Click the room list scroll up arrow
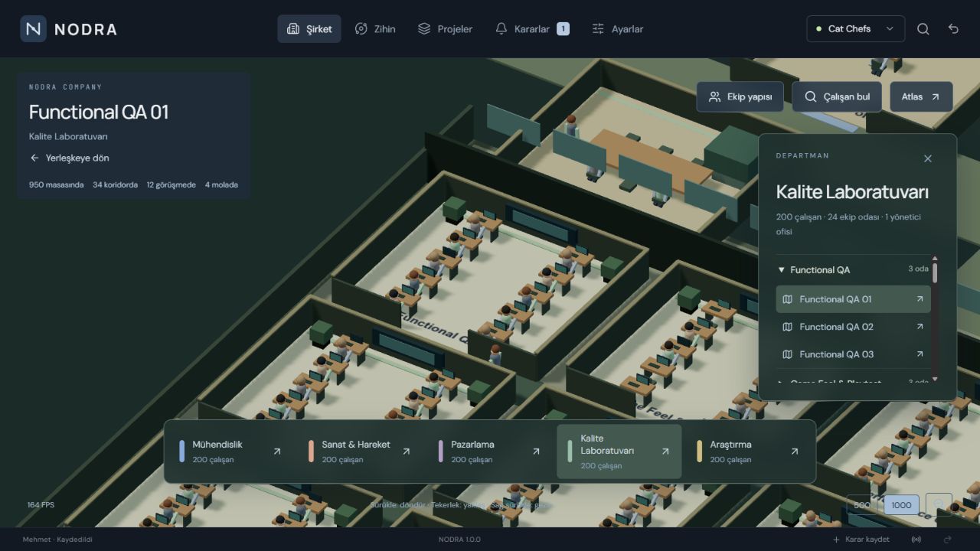Image resolution: width=980 pixels, height=551 pixels. [x=935, y=259]
